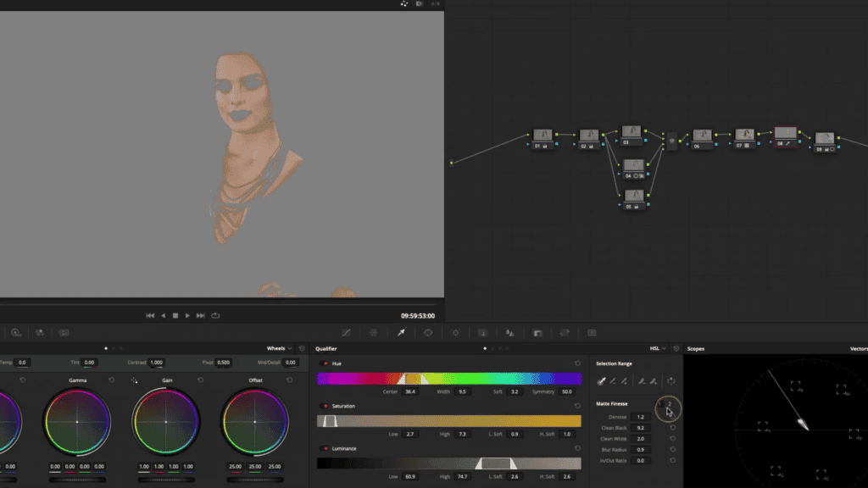The image size is (868, 488).
Task: Open the Power Window palette icon
Action: pos(428,332)
